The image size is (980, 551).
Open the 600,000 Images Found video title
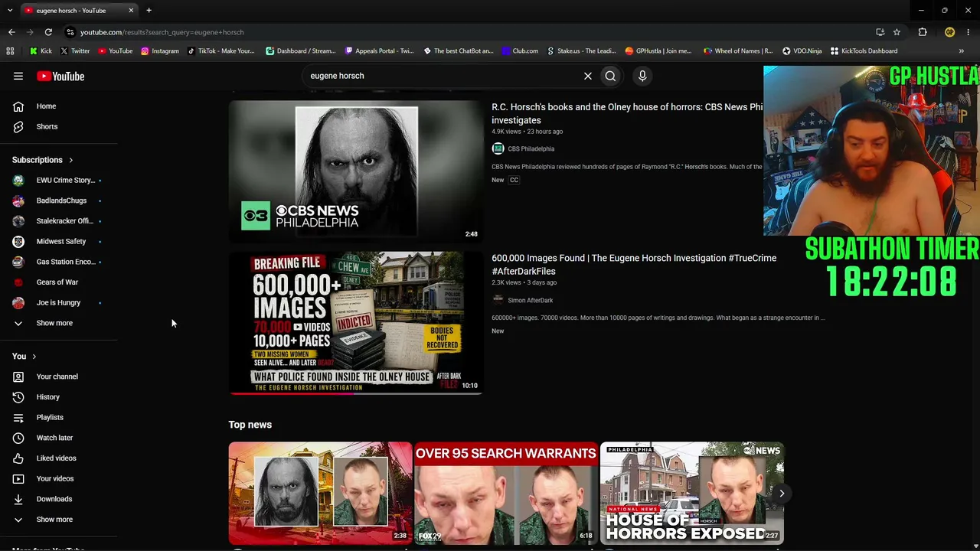(x=634, y=265)
